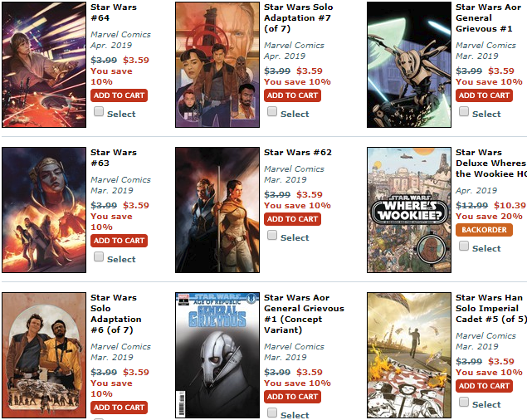527x420 pixels.
Task: Add General Grievous #1 to cart
Action: point(484,95)
